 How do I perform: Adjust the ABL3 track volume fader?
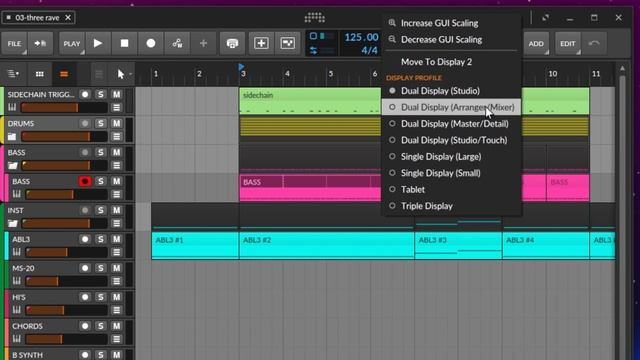(67, 252)
